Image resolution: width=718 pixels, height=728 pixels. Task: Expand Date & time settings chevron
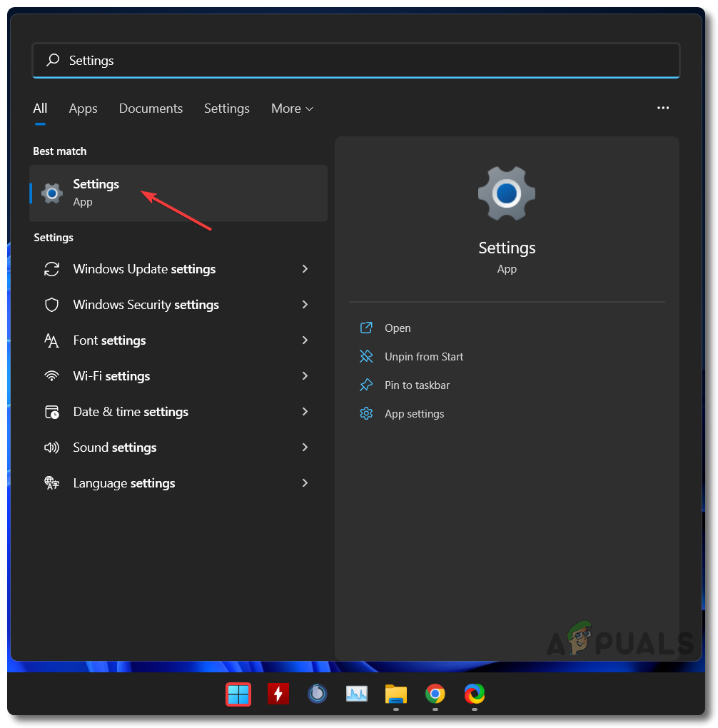click(305, 412)
